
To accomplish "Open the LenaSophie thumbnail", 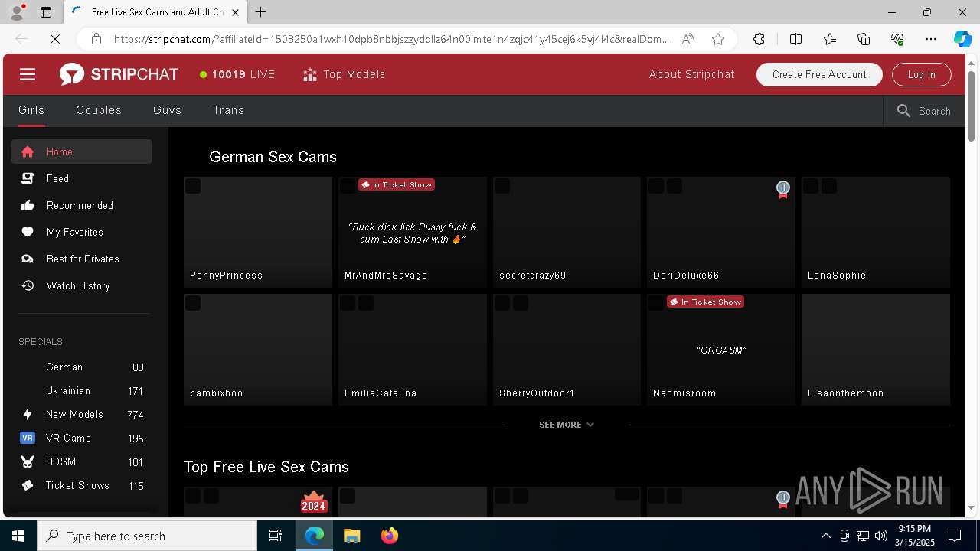I will point(876,233).
